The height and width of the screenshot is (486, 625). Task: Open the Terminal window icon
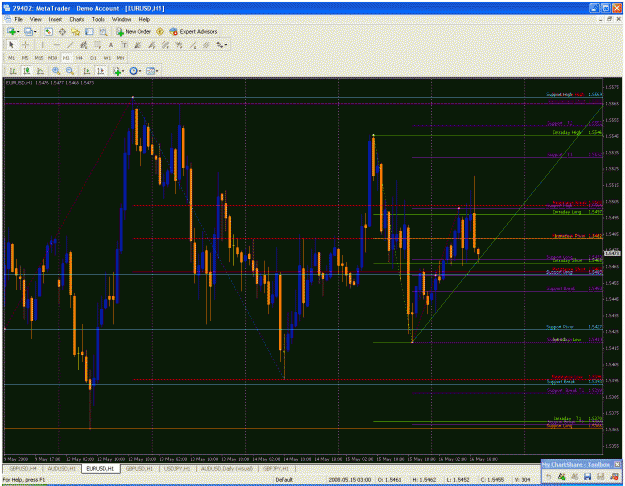pos(89,31)
